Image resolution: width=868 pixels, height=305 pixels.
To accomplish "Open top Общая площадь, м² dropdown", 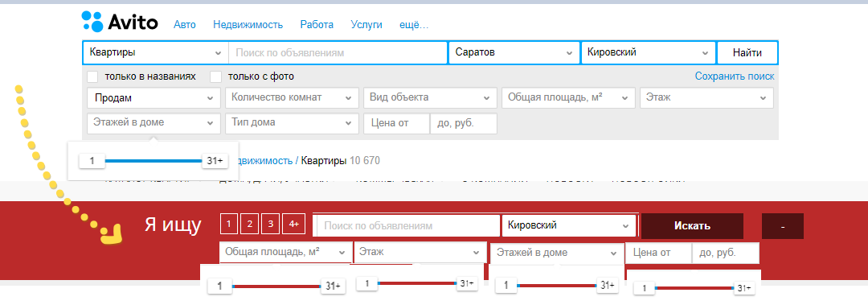I will click(x=568, y=97).
